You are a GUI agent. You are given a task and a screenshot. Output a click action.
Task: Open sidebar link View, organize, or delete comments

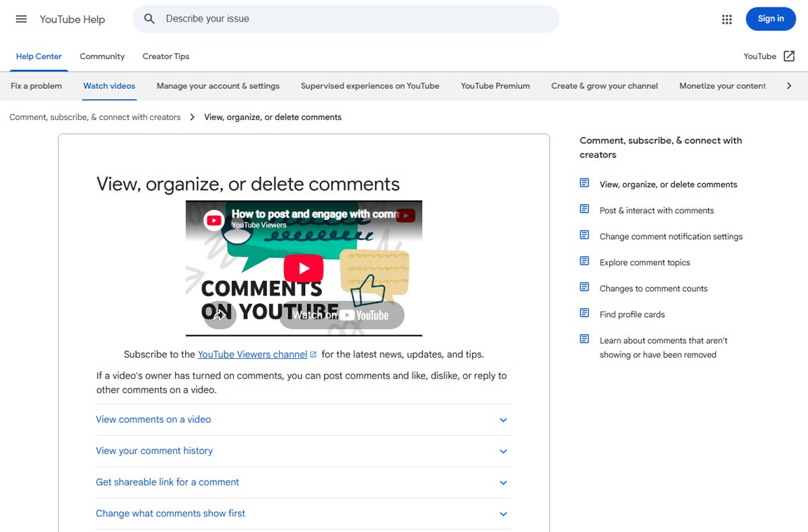tap(669, 185)
